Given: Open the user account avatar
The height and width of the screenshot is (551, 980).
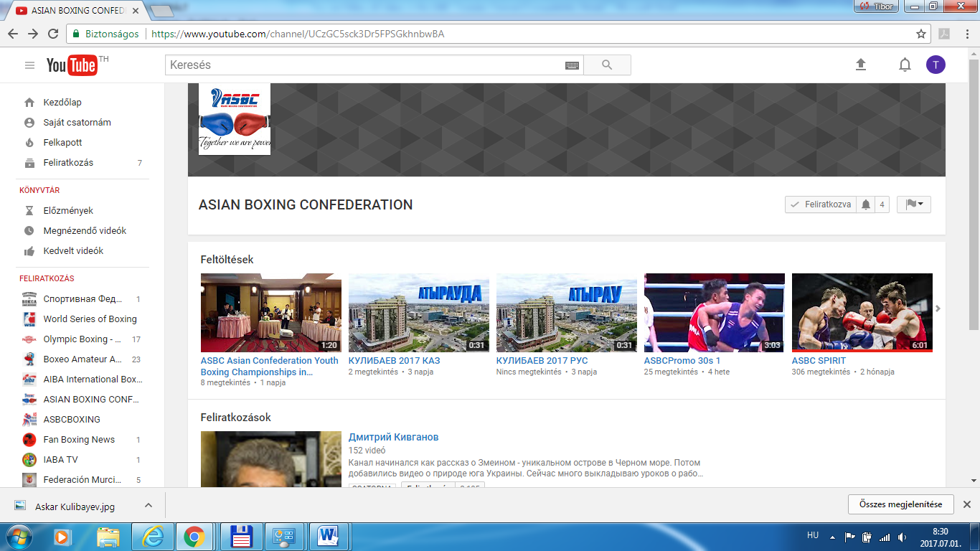Looking at the screenshot, I should (936, 65).
